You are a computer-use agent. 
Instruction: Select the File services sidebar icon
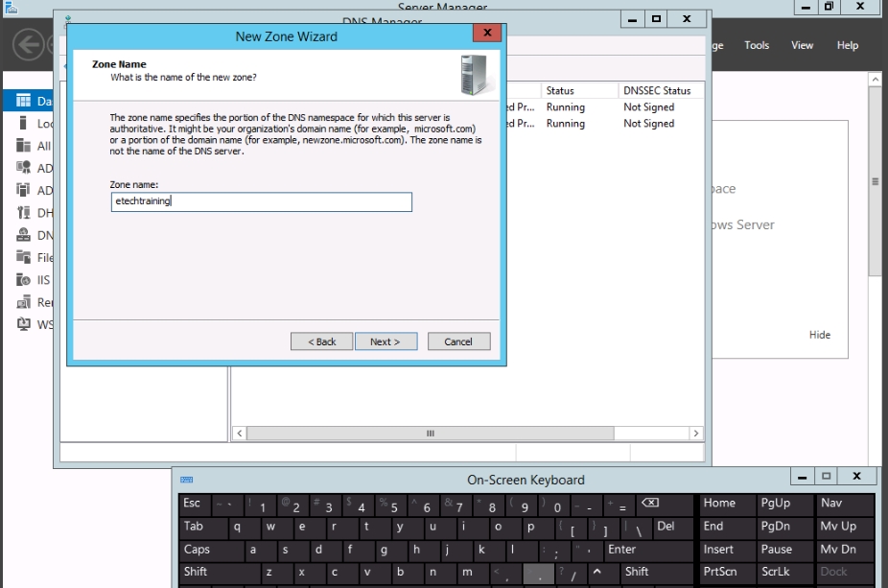coord(23,257)
